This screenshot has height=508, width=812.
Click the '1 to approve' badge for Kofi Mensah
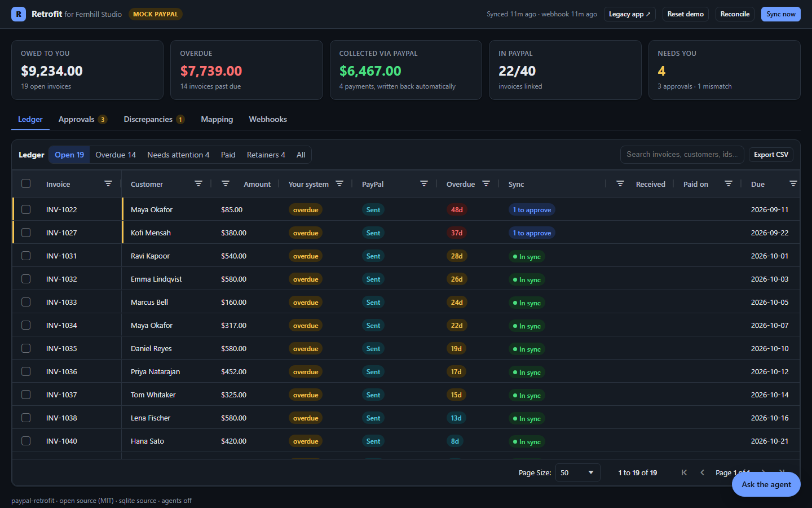532,233
